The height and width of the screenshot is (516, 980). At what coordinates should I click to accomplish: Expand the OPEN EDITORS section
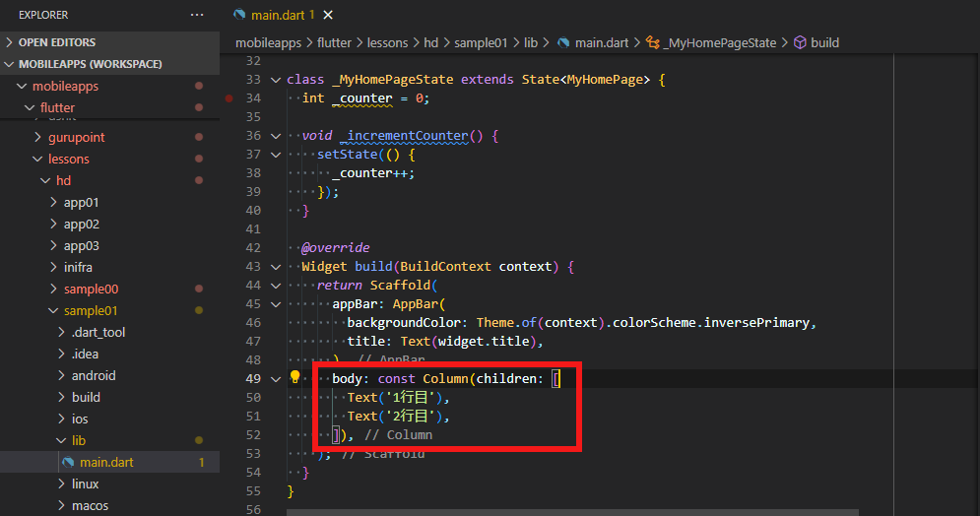point(11,42)
